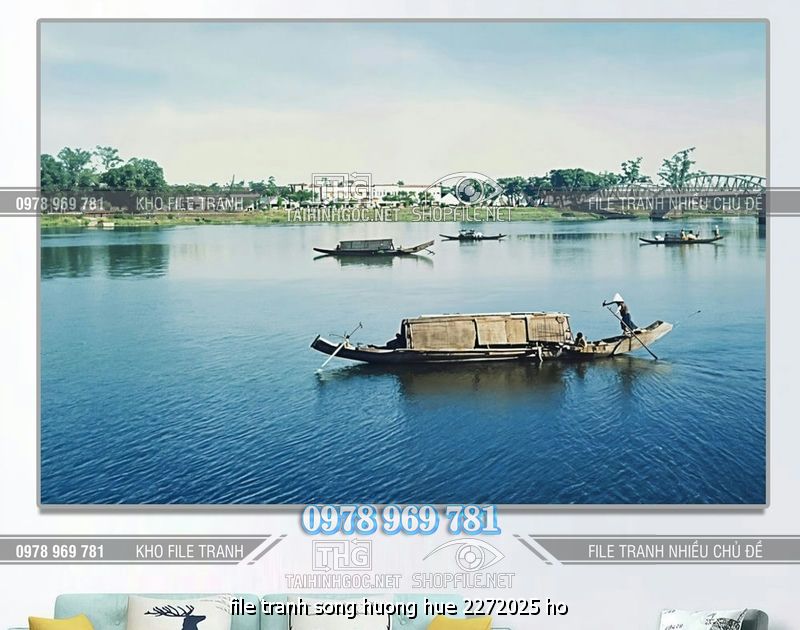The width and height of the screenshot is (800, 630).
Task: Click FILE TRANH NHIỀU CHỦ ĐỀ in lower right banner
Action: coord(675,551)
